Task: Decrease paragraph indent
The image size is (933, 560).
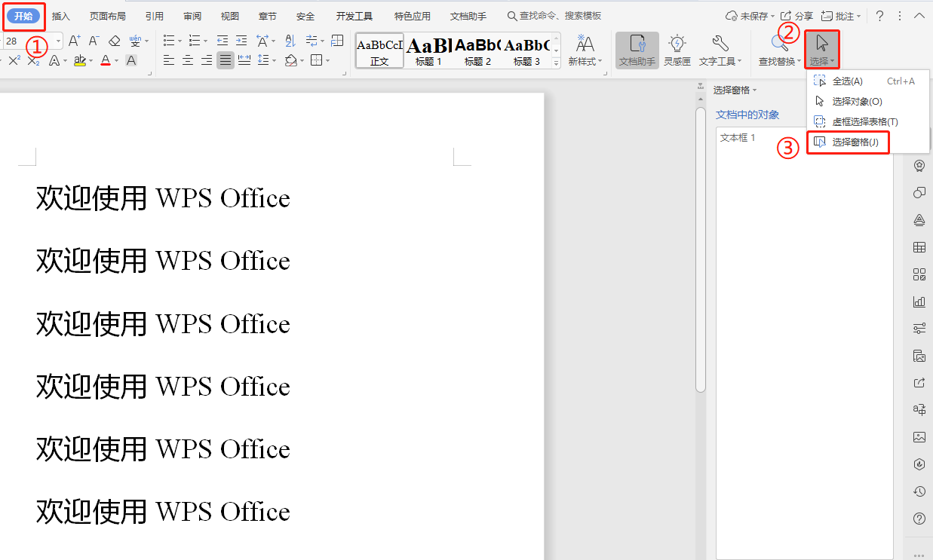Action: click(223, 41)
